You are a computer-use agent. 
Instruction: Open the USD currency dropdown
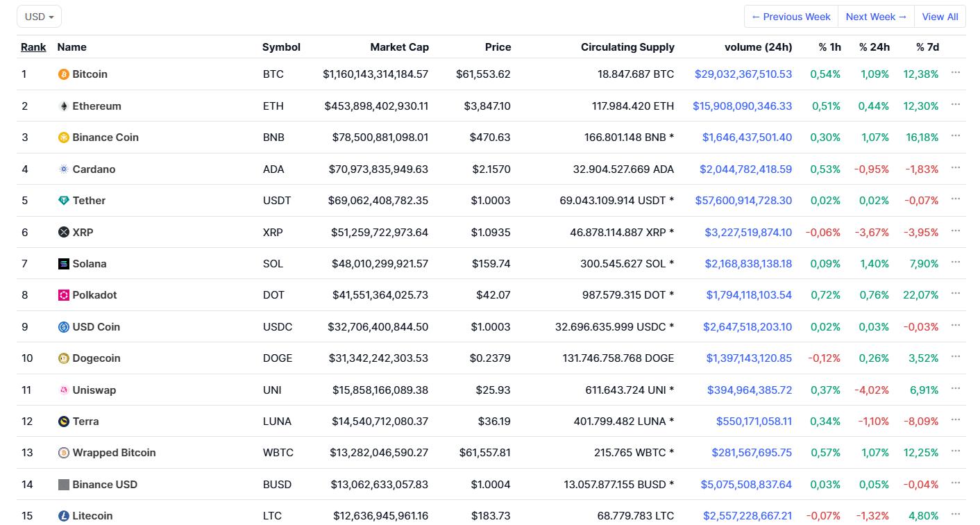pos(39,17)
